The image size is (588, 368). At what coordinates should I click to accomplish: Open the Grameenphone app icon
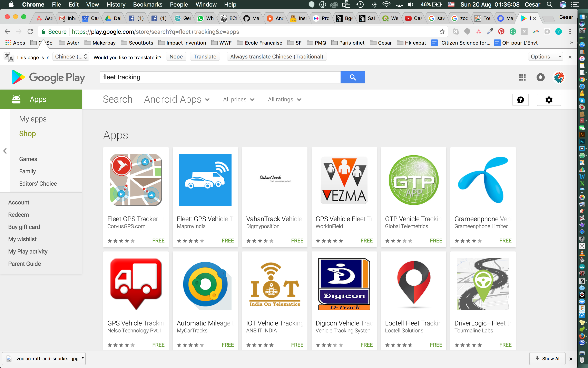click(x=483, y=180)
